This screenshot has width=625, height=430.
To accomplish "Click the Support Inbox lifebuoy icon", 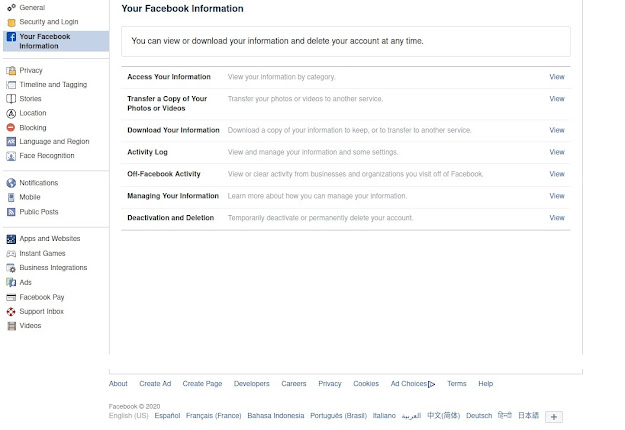I will pyautogui.click(x=11, y=312).
